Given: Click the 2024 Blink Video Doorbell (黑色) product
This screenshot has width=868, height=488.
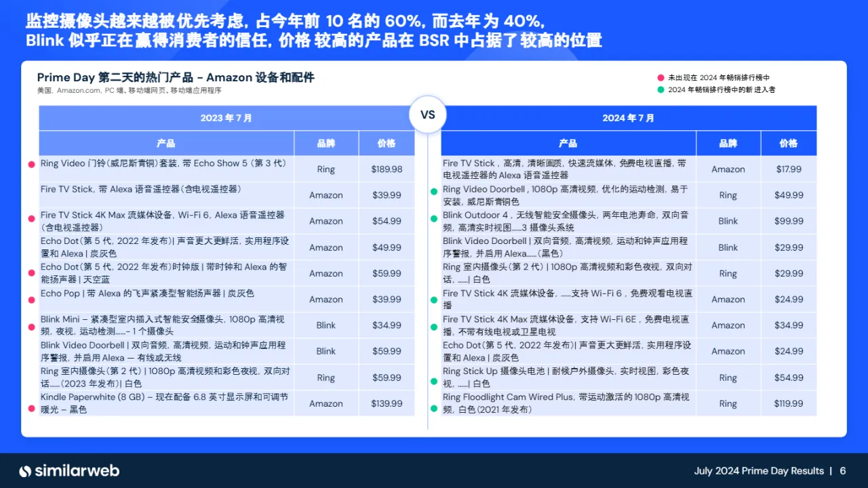Looking at the screenshot, I should point(565,247).
